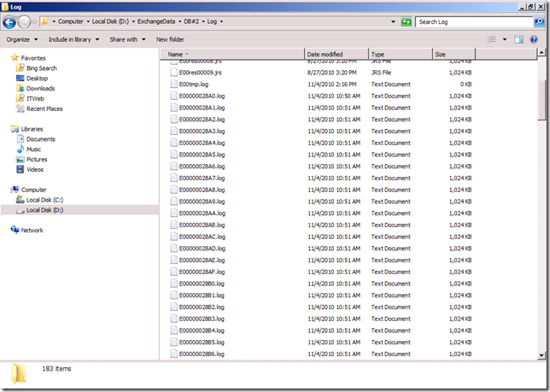Click JRS File type of E00res00009.jrs
This screenshot has height=392, width=550.
point(381,73)
